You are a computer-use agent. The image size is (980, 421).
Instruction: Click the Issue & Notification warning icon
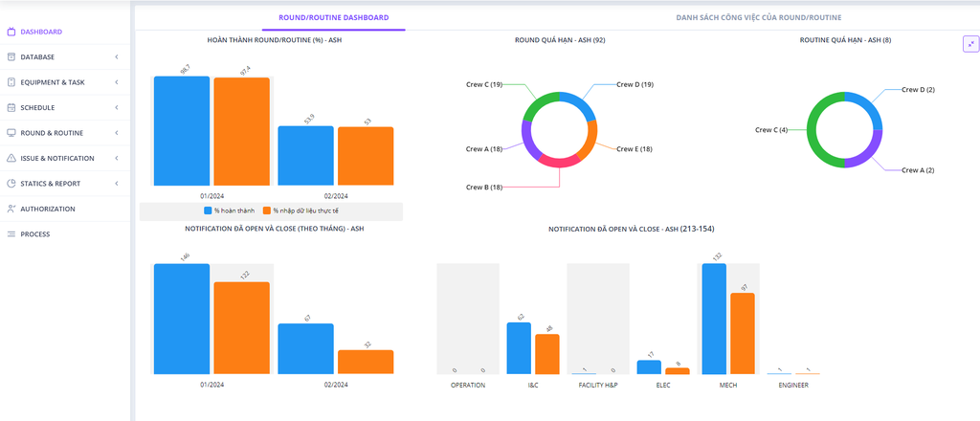coord(11,159)
